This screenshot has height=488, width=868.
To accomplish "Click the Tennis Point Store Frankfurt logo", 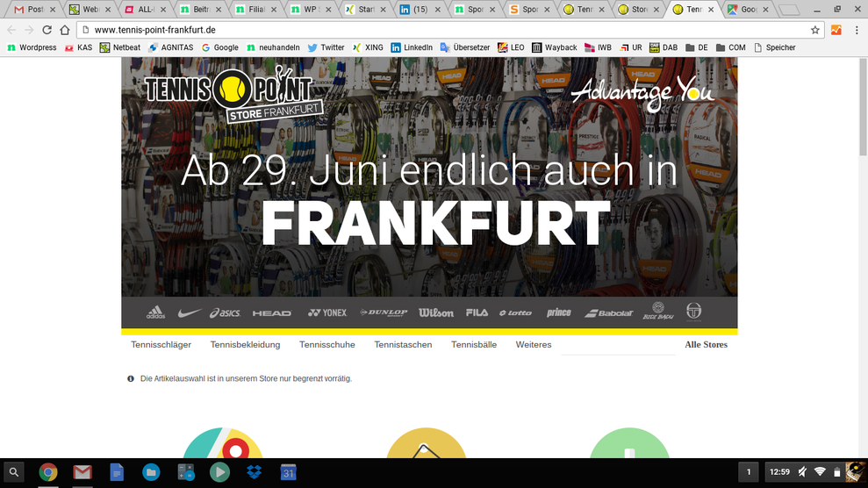I will point(233,94).
